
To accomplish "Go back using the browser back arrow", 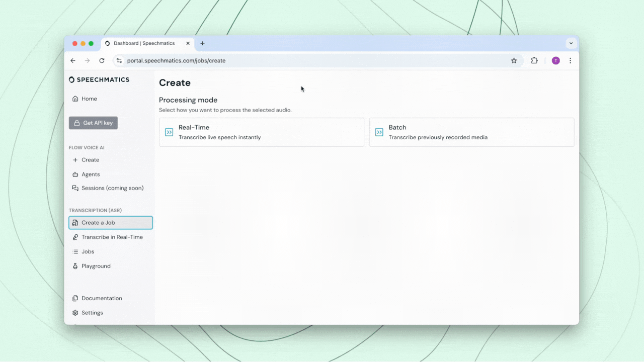I will click(73, 60).
